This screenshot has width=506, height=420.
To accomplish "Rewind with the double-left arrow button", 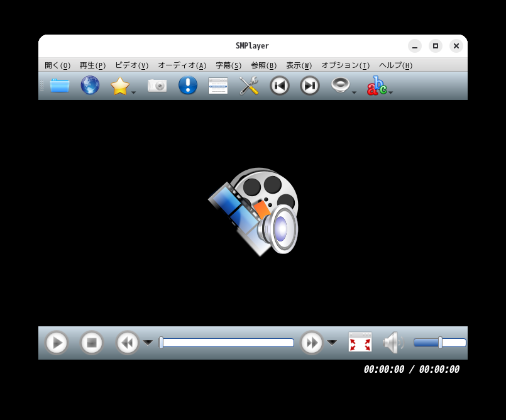I will coord(128,343).
